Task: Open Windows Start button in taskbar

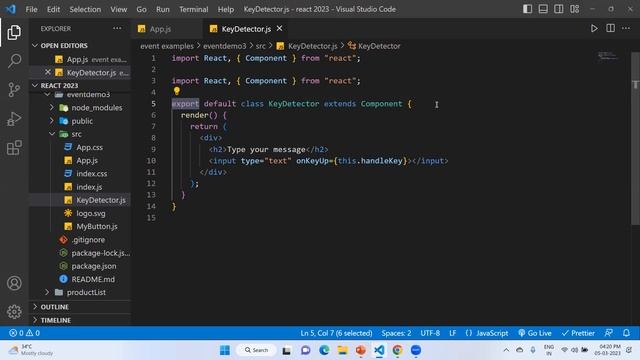Action: 224,350
